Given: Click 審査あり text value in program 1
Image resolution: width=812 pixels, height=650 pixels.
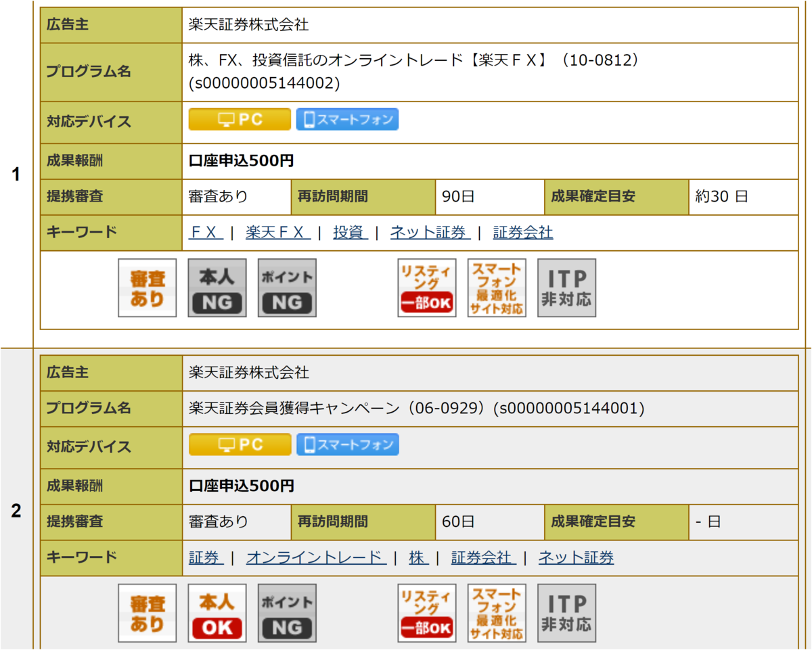Looking at the screenshot, I should (x=219, y=197).
